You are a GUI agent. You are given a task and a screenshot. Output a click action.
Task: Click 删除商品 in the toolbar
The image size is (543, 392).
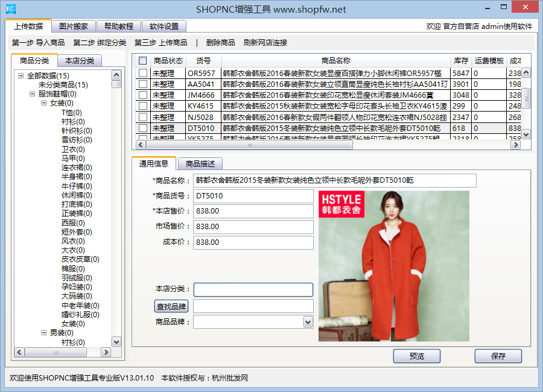point(221,43)
